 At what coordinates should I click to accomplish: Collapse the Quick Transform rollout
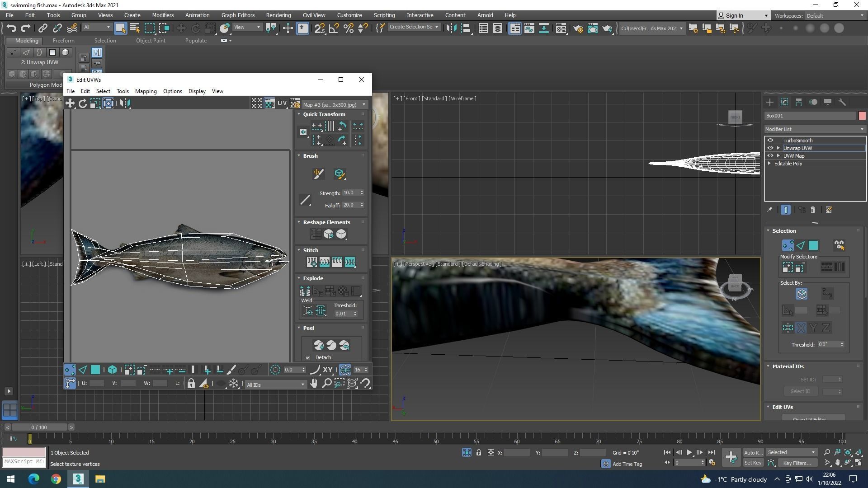click(299, 114)
